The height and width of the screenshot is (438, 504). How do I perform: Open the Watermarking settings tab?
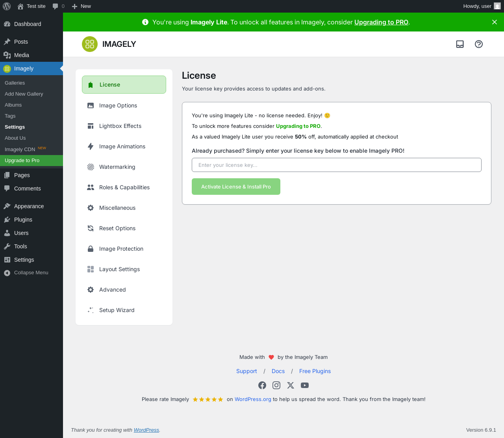point(124,167)
